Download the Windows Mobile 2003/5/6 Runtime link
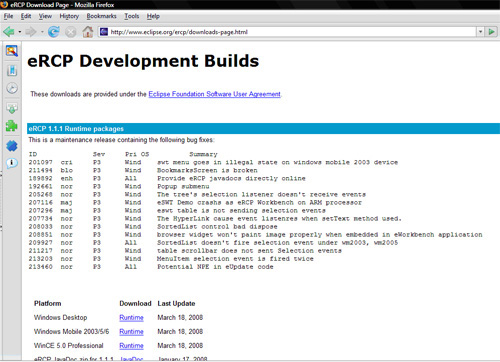 (x=131, y=332)
